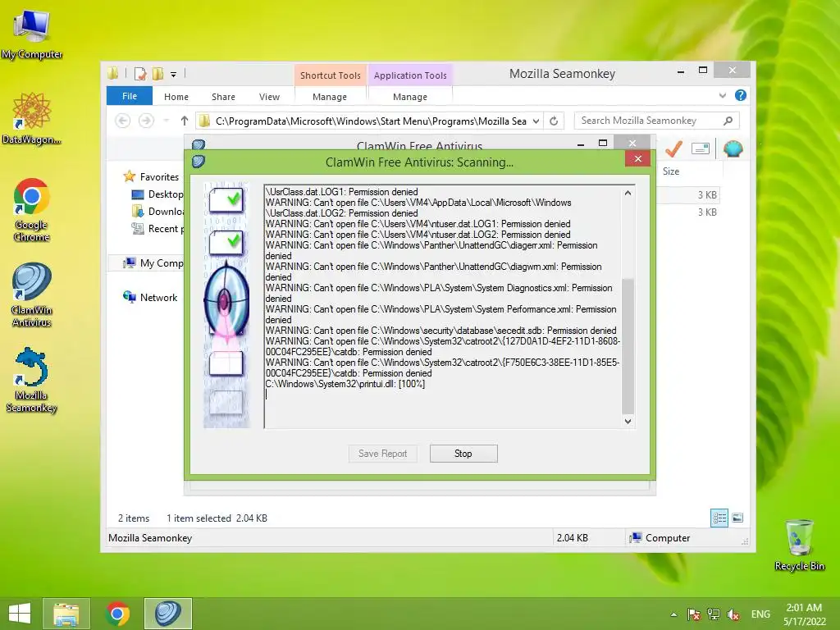Click the ClamWin toolbar window icon
This screenshot has width=840, height=630.
pyautogui.click(x=701, y=149)
